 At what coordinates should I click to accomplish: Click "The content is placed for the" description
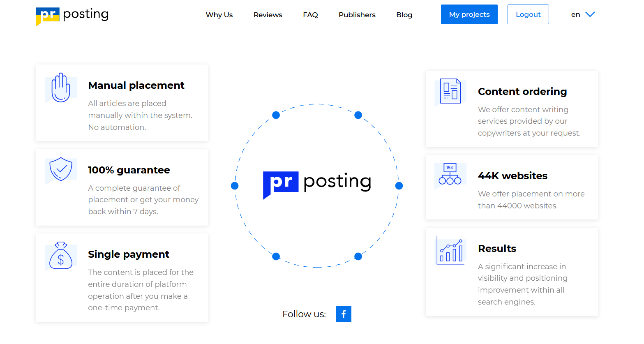click(x=141, y=290)
